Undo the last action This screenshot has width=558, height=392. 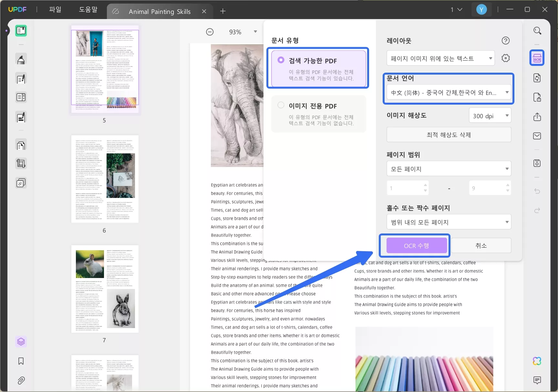click(537, 191)
